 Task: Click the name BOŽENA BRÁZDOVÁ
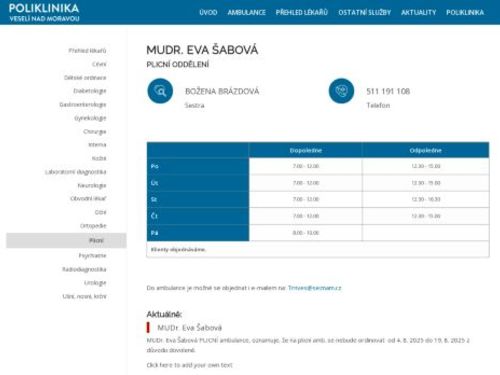pos(222,91)
